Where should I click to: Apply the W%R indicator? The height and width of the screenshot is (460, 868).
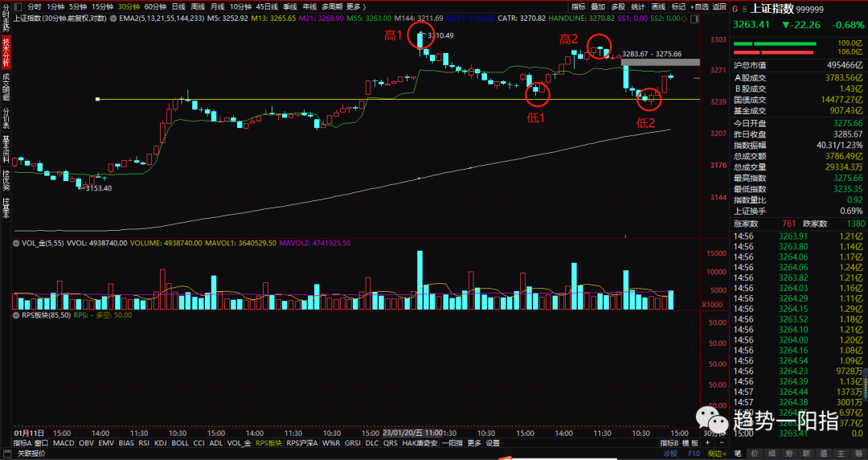point(331,443)
